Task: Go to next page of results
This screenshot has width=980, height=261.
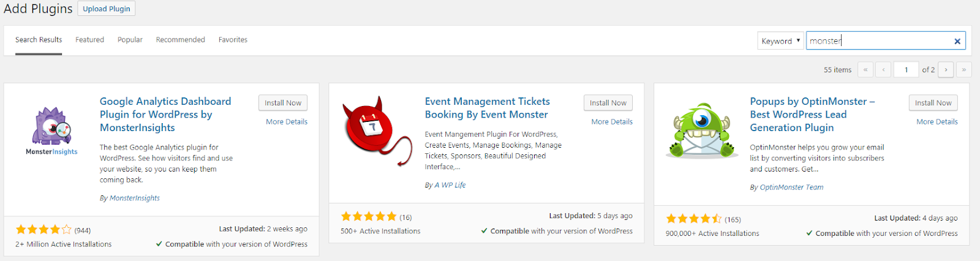Action: [x=946, y=70]
